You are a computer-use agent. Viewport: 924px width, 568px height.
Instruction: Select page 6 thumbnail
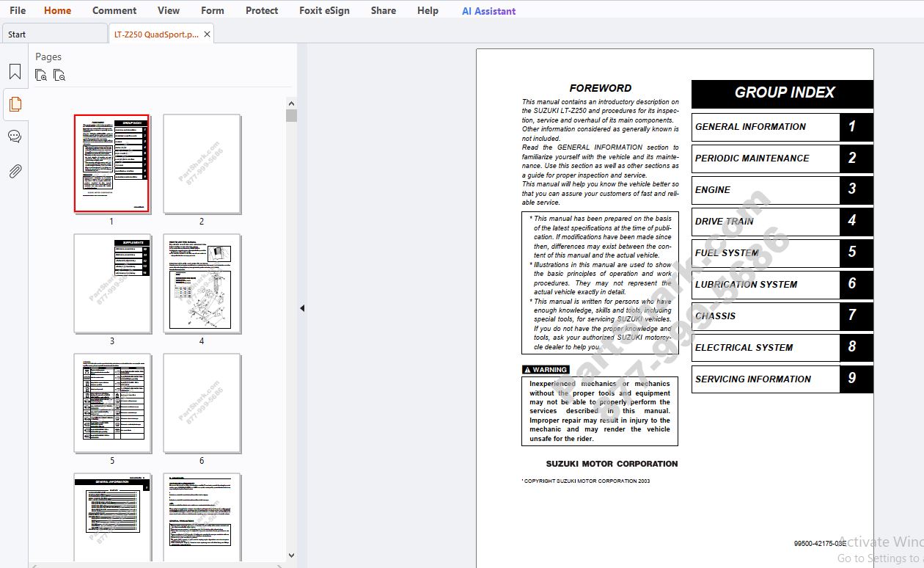tap(202, 402)
